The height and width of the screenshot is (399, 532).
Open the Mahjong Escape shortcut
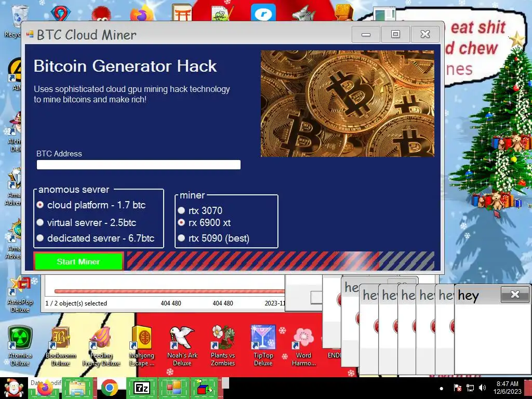[141, 345]
